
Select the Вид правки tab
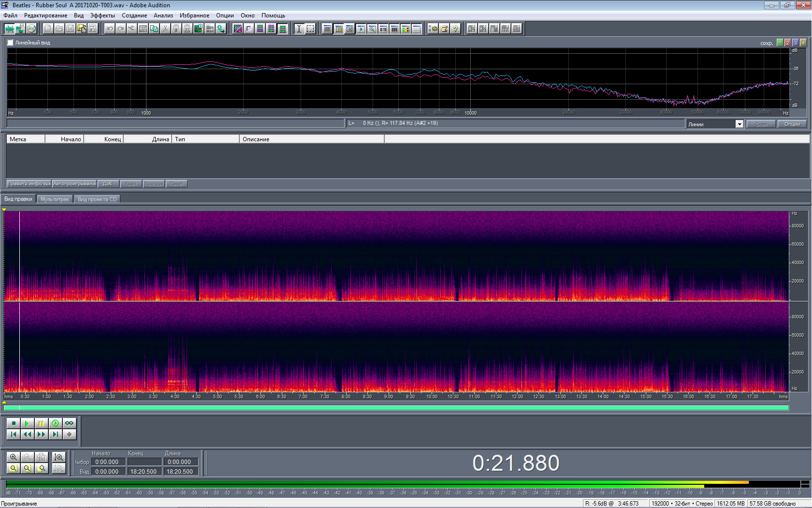point(18,199)
